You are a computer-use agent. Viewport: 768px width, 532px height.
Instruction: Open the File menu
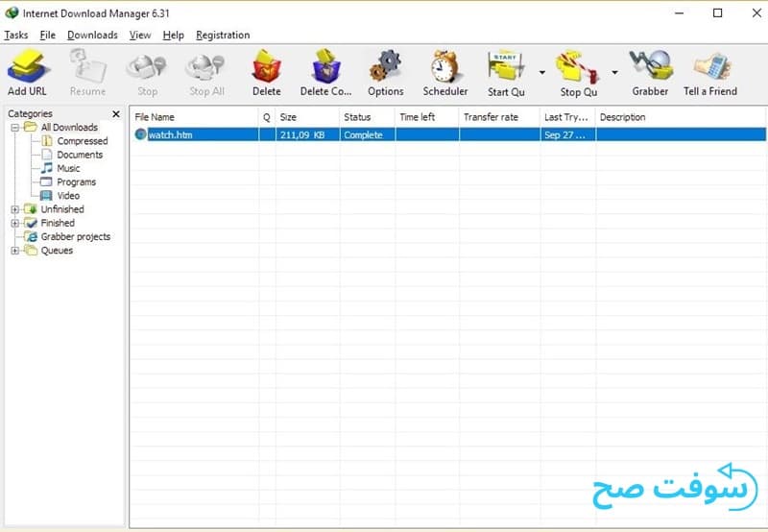click(x=47, y=36)
